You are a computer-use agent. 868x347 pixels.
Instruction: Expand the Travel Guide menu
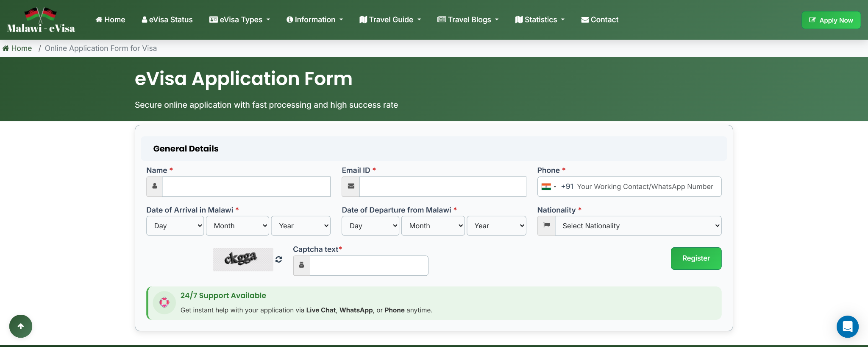click(390, 20)
